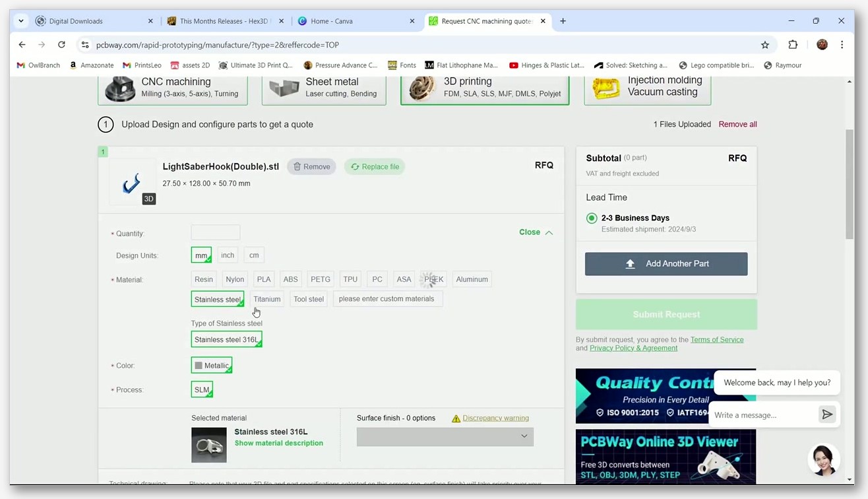Choose Aluminum material
Image resolution: width=868 pixels, height=499 pixels.
[472, 279]
